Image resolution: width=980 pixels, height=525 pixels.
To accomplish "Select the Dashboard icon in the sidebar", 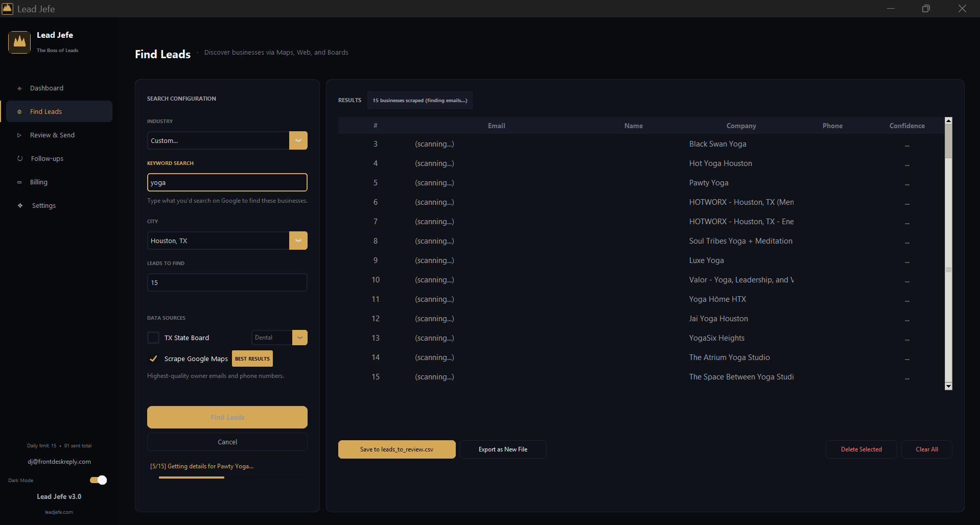I will pyautogui.click(x=19, y=88).
